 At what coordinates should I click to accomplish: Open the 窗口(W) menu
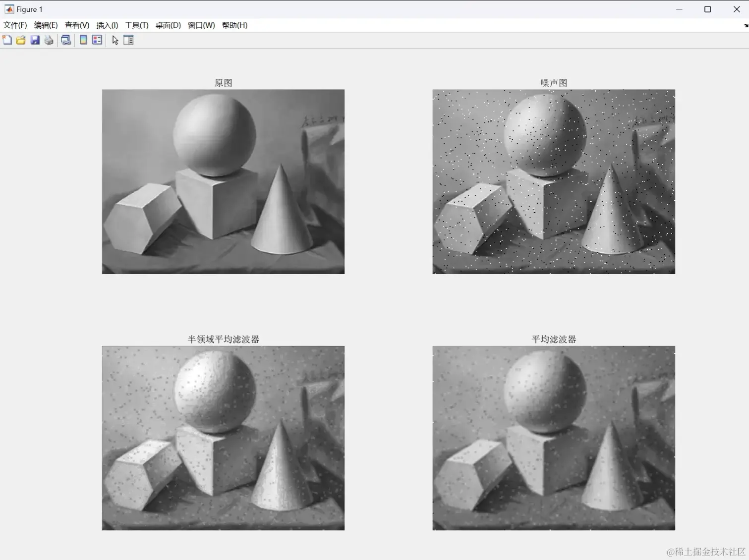tap(201, 25)
